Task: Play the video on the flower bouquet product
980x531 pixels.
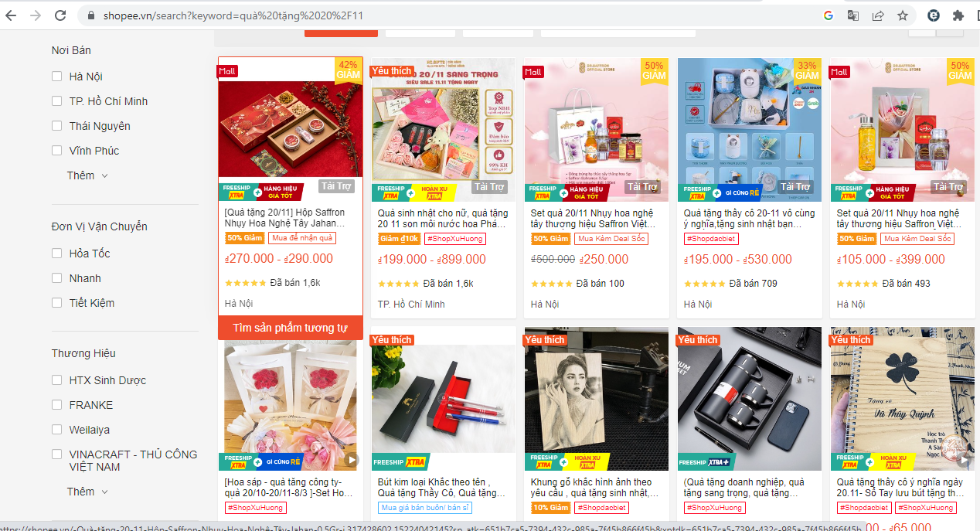Action: (352, 460)
